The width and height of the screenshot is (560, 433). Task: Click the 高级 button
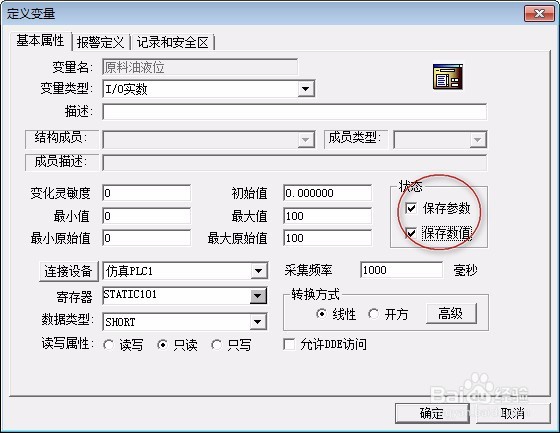[451, 314]
